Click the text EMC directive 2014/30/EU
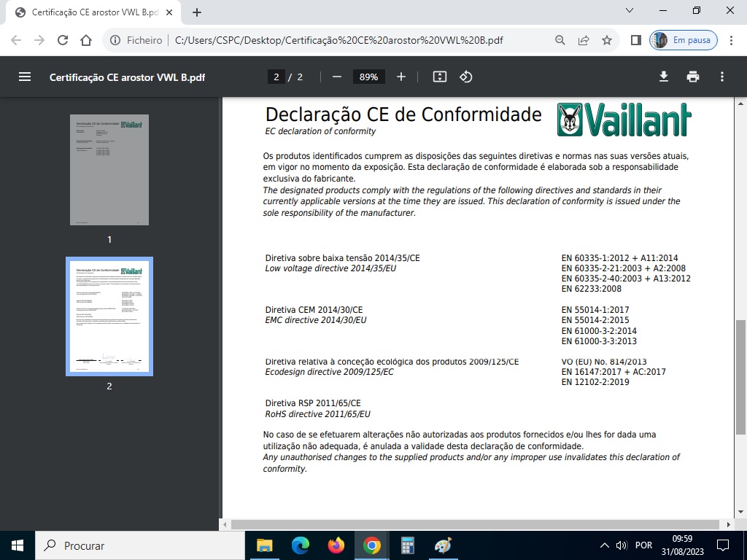Screen dimensions: 747x560 point(316,320)
